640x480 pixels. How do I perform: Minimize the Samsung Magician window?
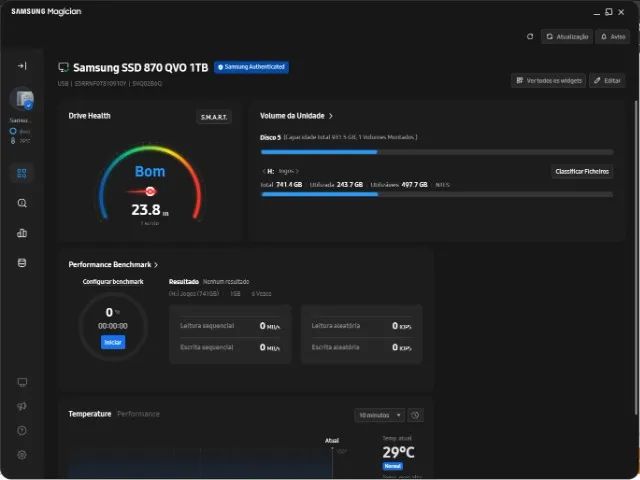pos(596,12)
